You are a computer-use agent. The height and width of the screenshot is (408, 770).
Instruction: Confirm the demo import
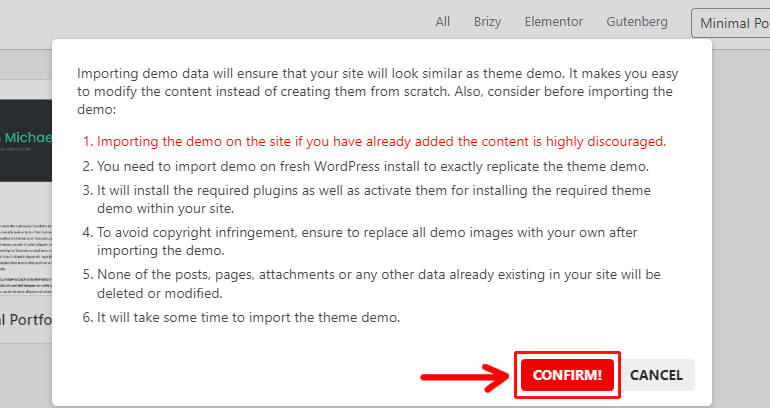[567, 375]
